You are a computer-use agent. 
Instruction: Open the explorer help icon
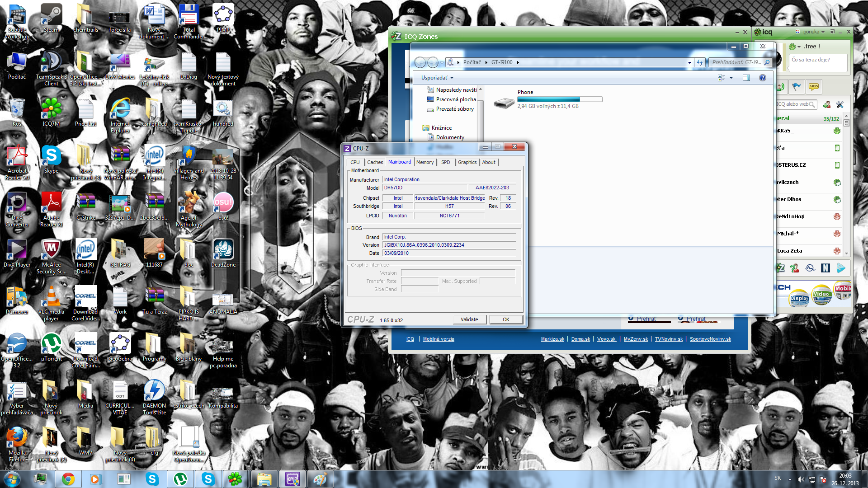763,78
